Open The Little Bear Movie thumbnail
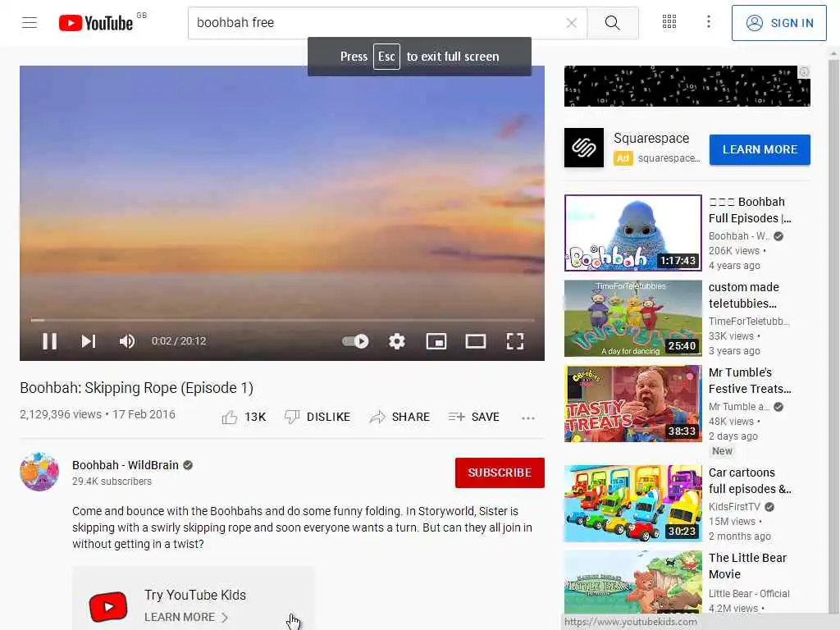The width and height of the screenshot is (840, 630). [x=632, y=582]
